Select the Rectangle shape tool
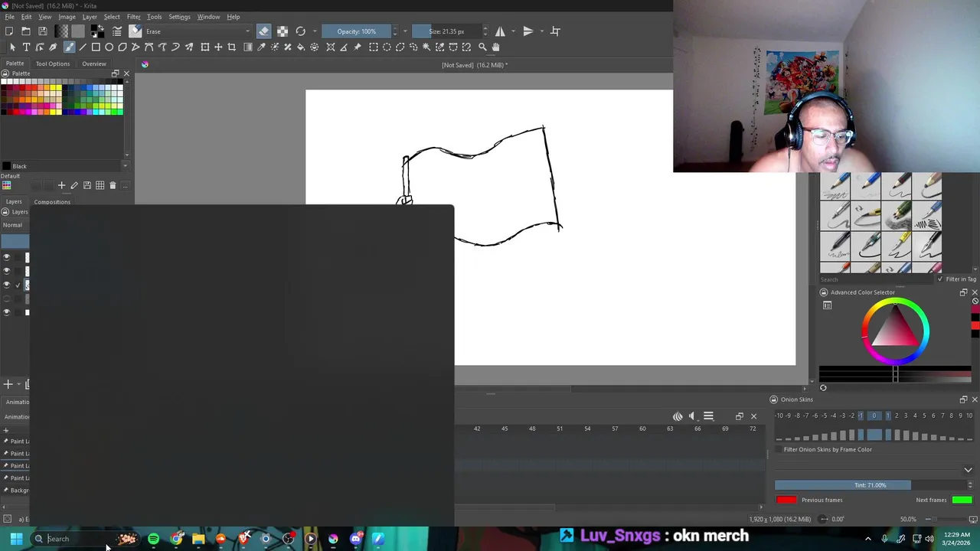Image resolution: width=980 pixels, height=551 pixels. (x=96, y=47)
